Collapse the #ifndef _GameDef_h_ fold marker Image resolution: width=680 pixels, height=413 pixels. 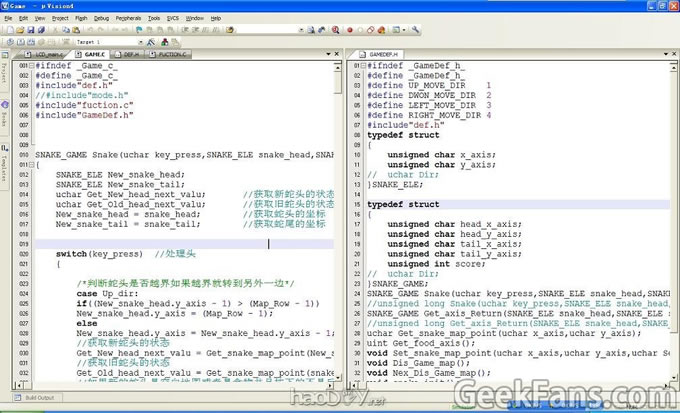point(363,65)
